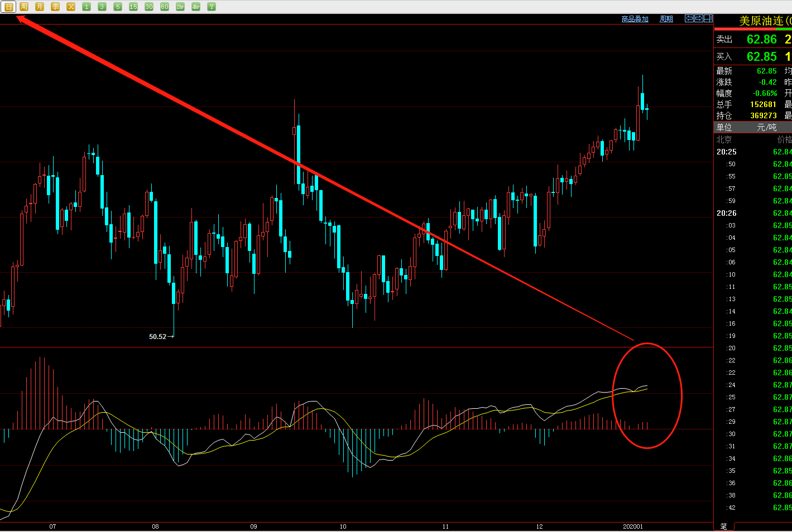Click the 12 month axis label
The width and height of the screenshot is (792, 532).
pyautogui.click(x=539, y=526)
